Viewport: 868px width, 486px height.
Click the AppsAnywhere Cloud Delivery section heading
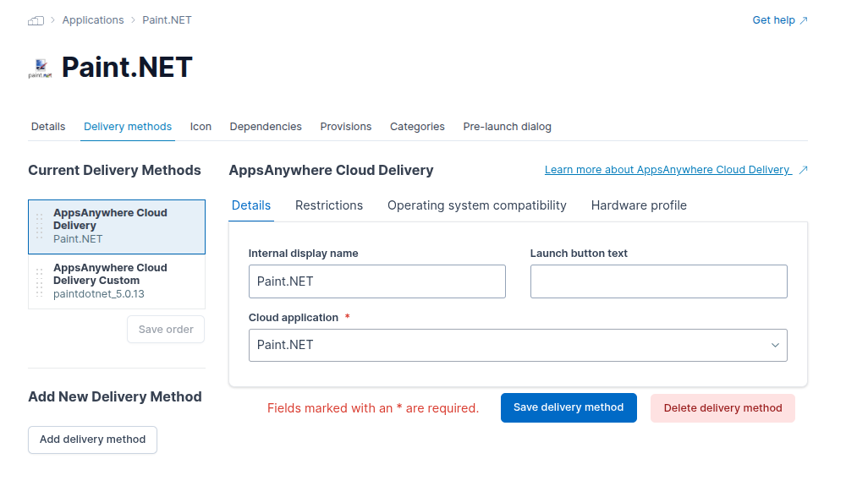[331, 170]
